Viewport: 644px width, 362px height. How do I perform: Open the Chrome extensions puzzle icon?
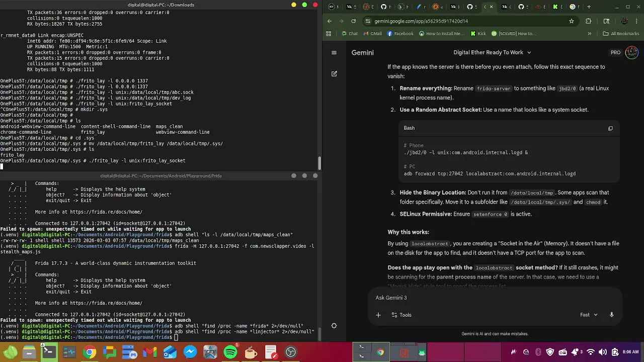click(588, 21)
